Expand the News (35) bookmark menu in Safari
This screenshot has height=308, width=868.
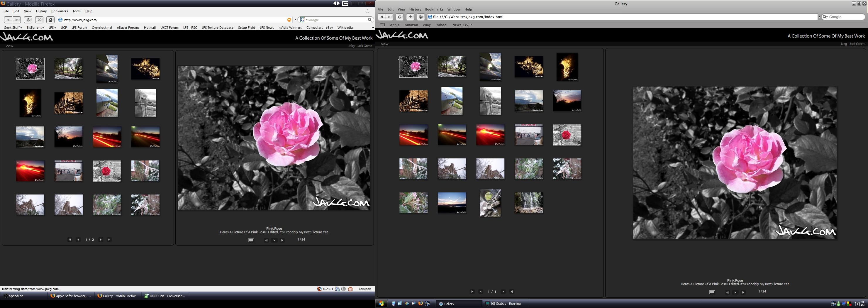pyautogui.click(x=462, y=25)
